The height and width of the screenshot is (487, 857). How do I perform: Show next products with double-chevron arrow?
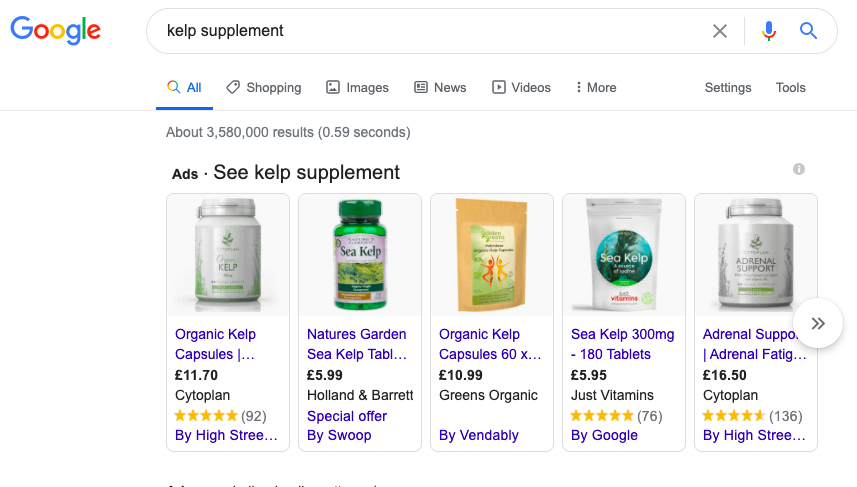[x=818, y=323]
